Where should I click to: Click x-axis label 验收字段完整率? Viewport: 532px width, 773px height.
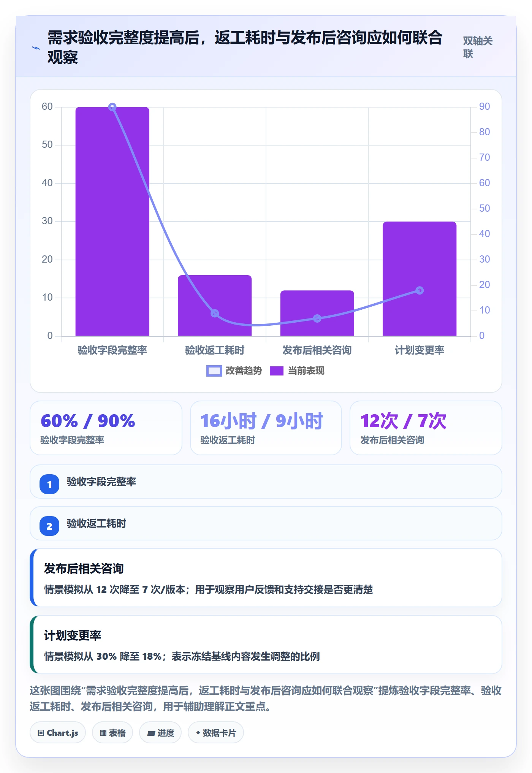tap(112, 350)
